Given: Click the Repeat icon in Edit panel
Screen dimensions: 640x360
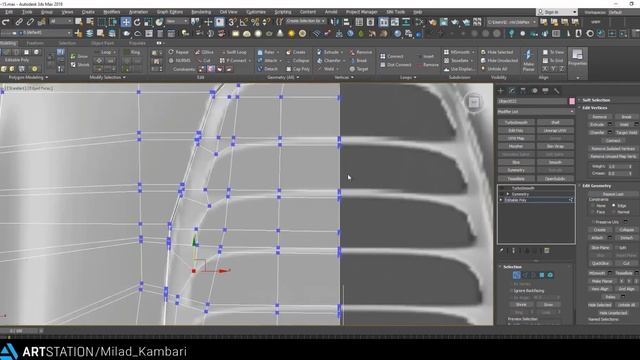Looking at the screenshot, I should [180, 52].
